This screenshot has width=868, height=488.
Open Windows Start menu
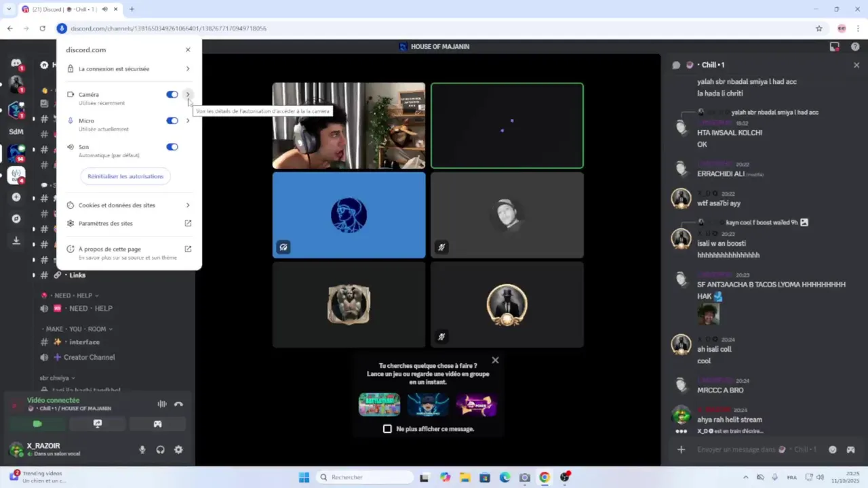[x=304, y=477]
